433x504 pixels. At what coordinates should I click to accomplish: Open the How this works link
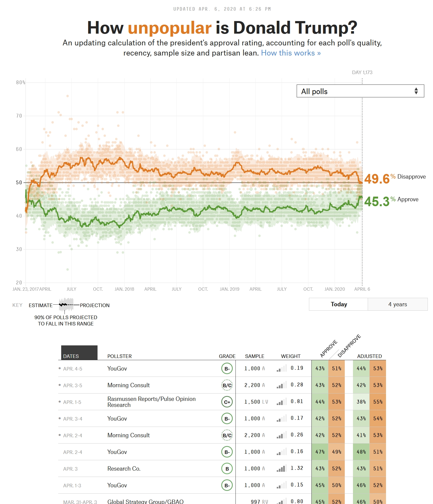point(291,53)
